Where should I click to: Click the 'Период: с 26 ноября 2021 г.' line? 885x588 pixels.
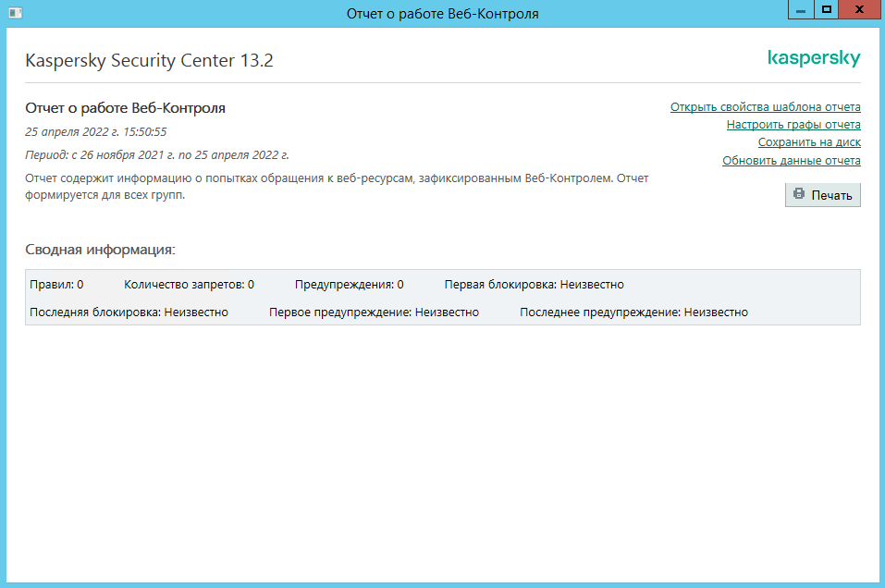[157, 155]
